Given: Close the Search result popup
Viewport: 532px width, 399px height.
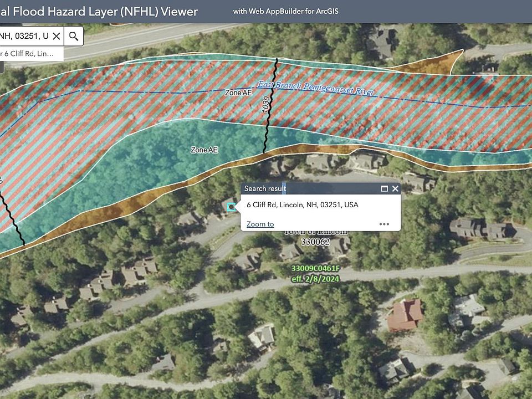Looking at the screenshot, I should coord(395,189).
